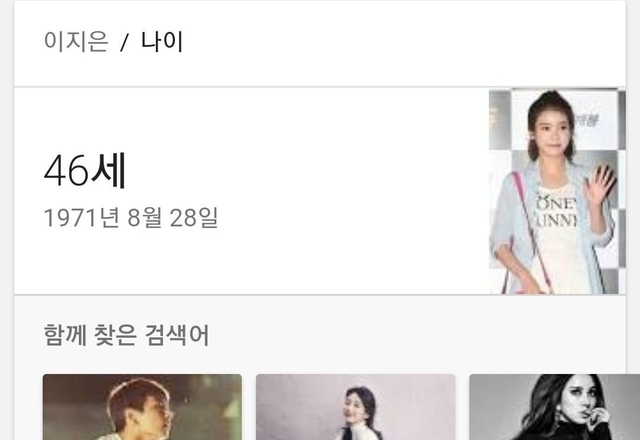
Task: Click the slash separator between 이지은 and 나이
Action: click(x=124, y=42)
